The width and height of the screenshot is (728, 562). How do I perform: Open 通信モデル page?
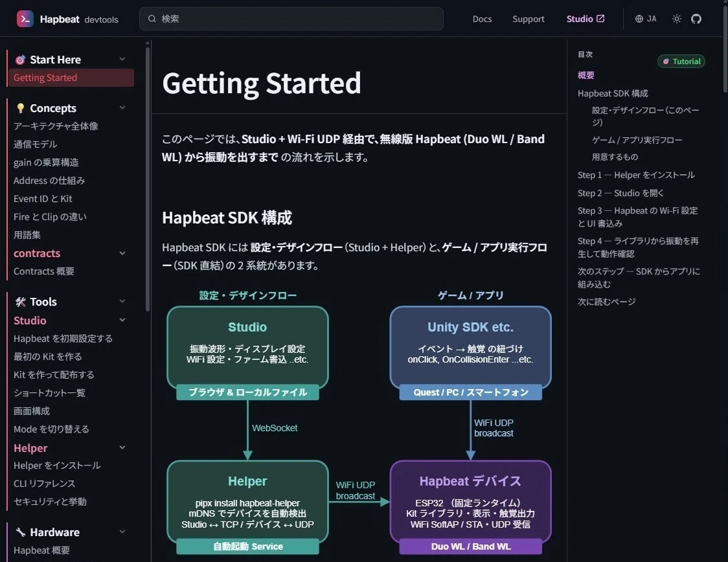click(35, 144)
